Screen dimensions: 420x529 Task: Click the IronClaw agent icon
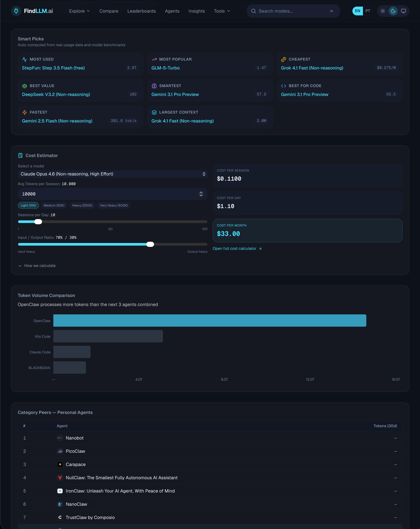click(x=60, y=491)
